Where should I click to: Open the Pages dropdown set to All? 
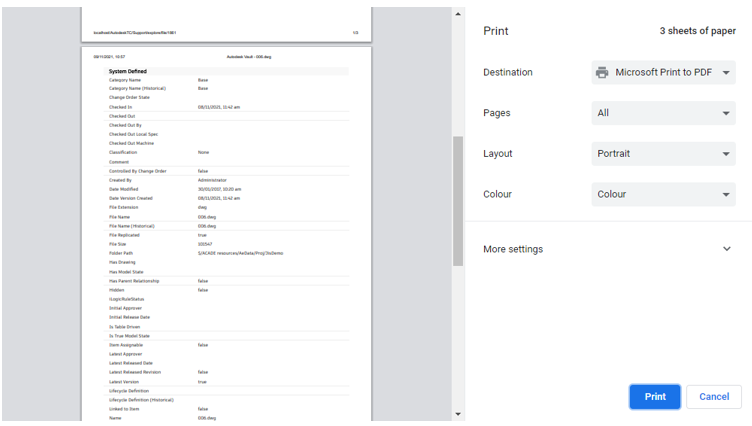click(663, 113)
